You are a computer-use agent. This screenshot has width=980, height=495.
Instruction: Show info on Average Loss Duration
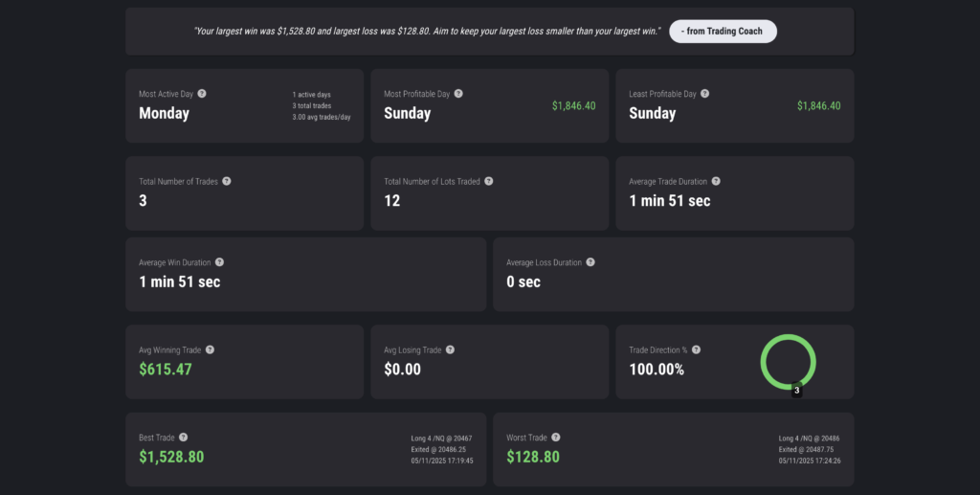coord(590,262)
